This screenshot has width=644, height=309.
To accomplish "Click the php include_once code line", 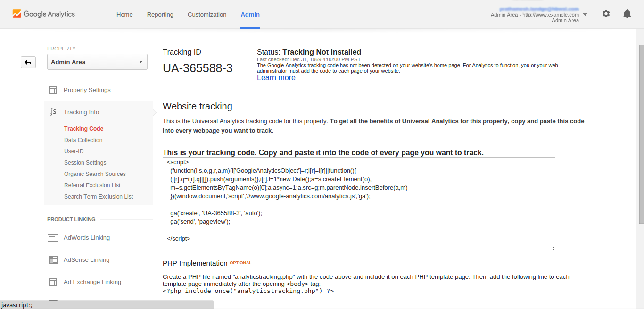I will (x=248, y=291).
